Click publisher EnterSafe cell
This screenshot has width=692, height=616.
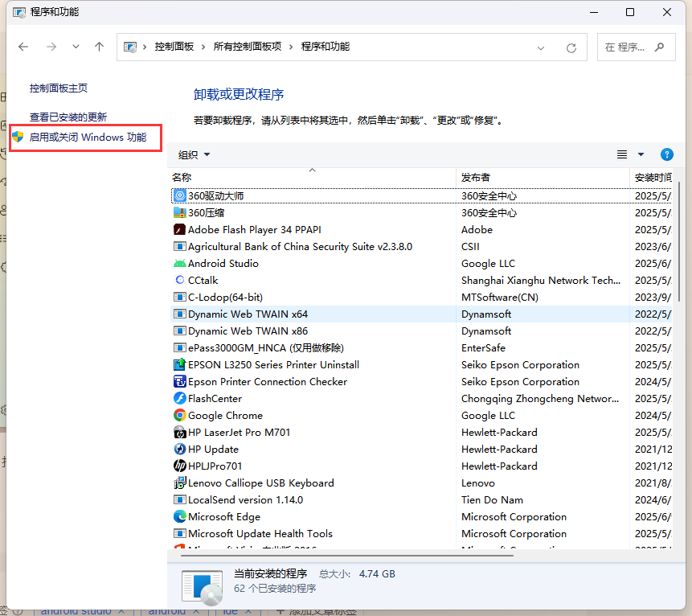(x=483, y=348)
